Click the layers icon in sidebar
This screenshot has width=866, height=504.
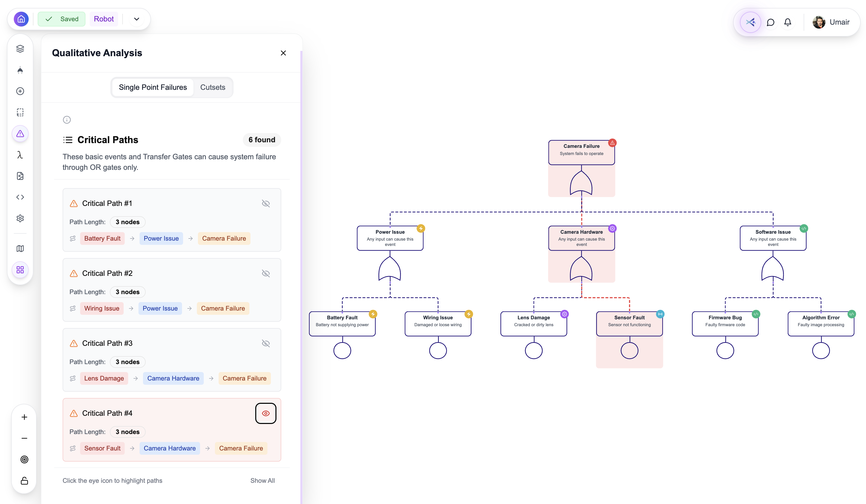tap(20, 49)
